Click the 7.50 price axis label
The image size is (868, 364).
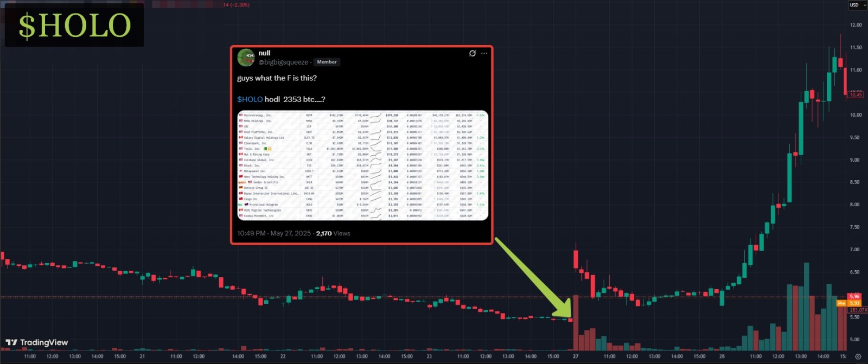[854, 227]
